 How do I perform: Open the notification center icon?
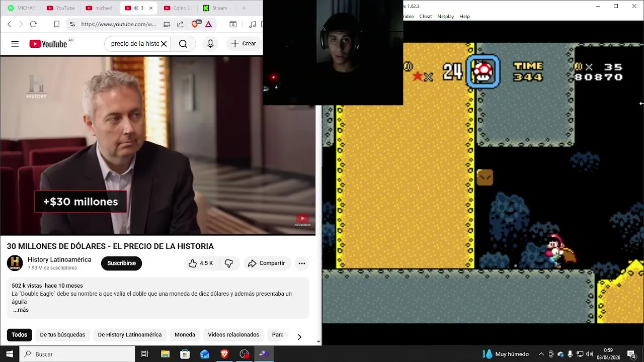631,354
